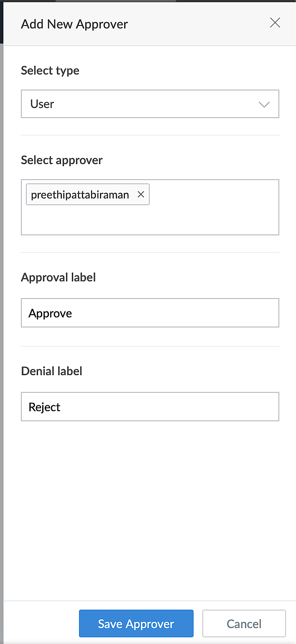Viewport: 296px width, 644px height.
Task: Expand the Select type chevron arrow
Action: click(x=264, y=104)
